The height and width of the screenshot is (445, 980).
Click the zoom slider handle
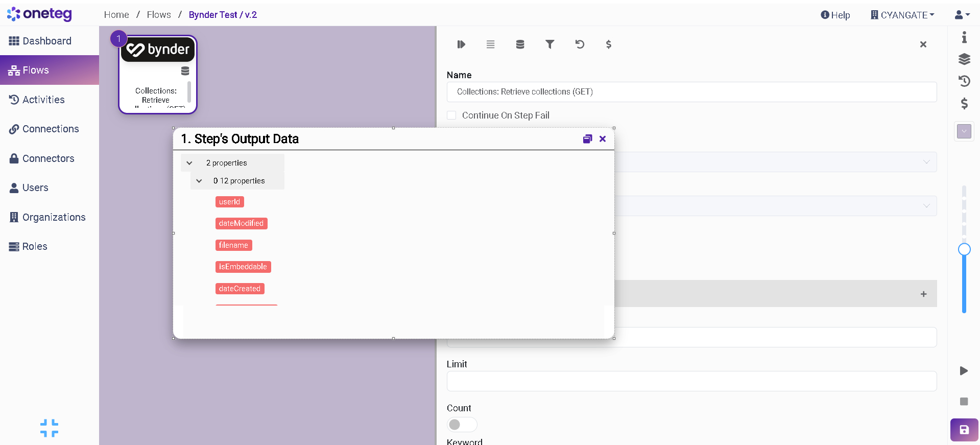pos(964,249)
